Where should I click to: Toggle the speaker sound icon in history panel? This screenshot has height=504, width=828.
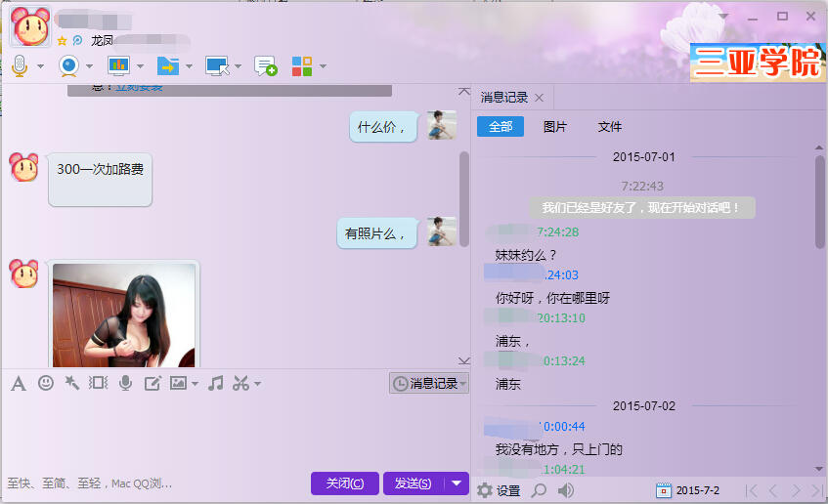pos(566,490)
